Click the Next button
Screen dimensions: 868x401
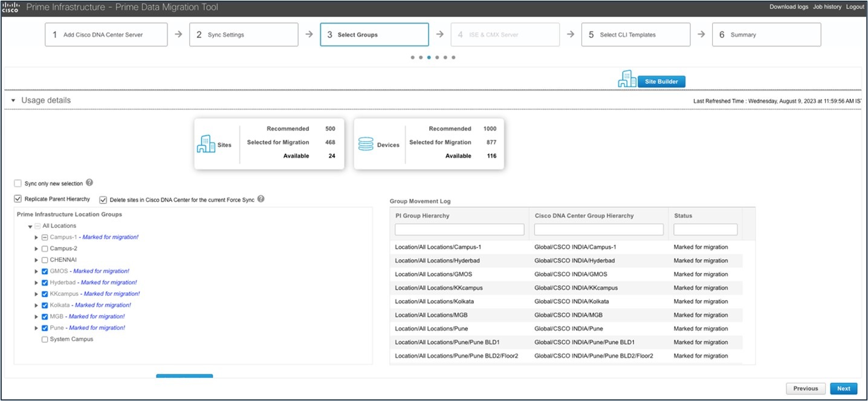[843, 388]
